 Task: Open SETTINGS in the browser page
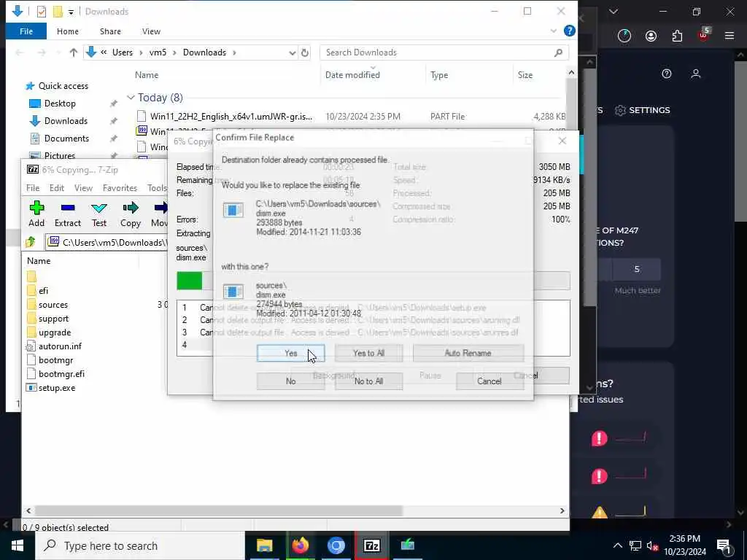coord(643,111)
